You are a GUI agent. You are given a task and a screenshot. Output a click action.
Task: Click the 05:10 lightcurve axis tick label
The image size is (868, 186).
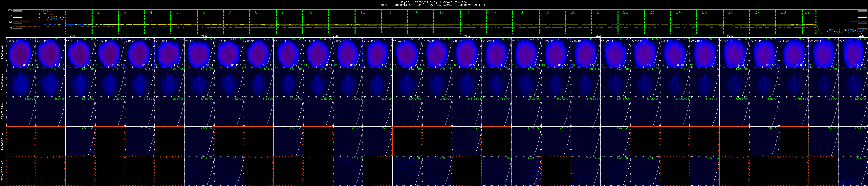[x=861, y=36]
